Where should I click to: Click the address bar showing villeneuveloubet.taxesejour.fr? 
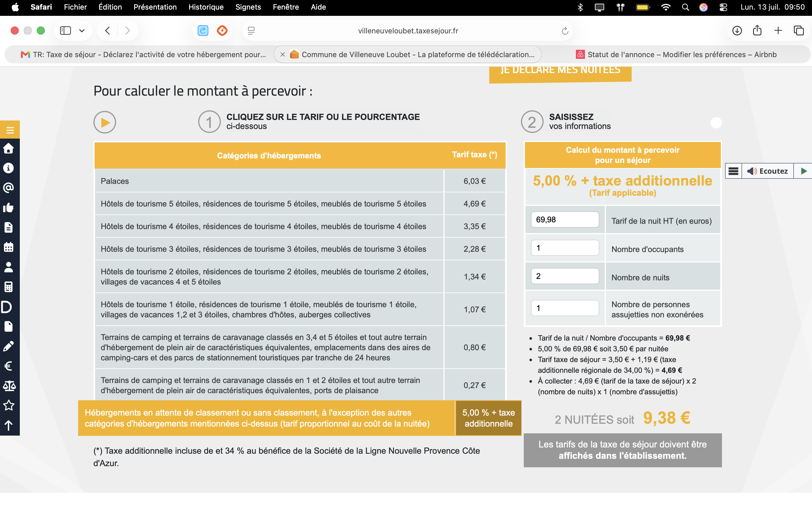[x=408, y=31]
